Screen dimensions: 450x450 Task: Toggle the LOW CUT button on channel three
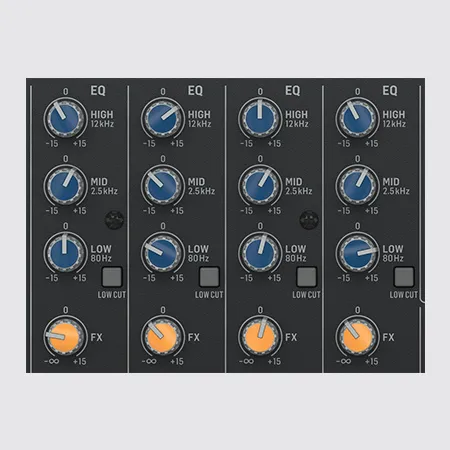point(307,277)
